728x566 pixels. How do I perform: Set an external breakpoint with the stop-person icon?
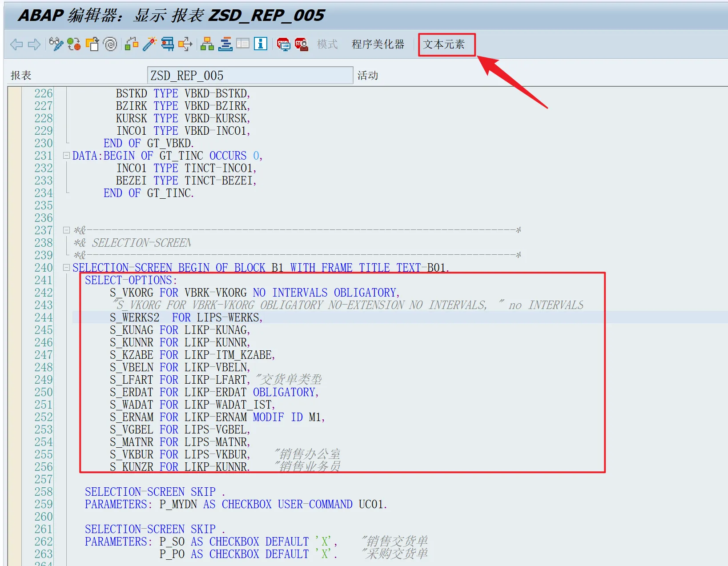301,44
